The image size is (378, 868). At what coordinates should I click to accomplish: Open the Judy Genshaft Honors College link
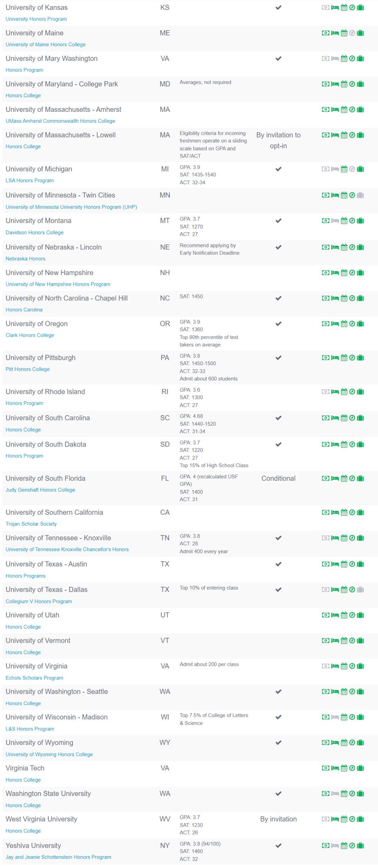[x=40, y=490]
